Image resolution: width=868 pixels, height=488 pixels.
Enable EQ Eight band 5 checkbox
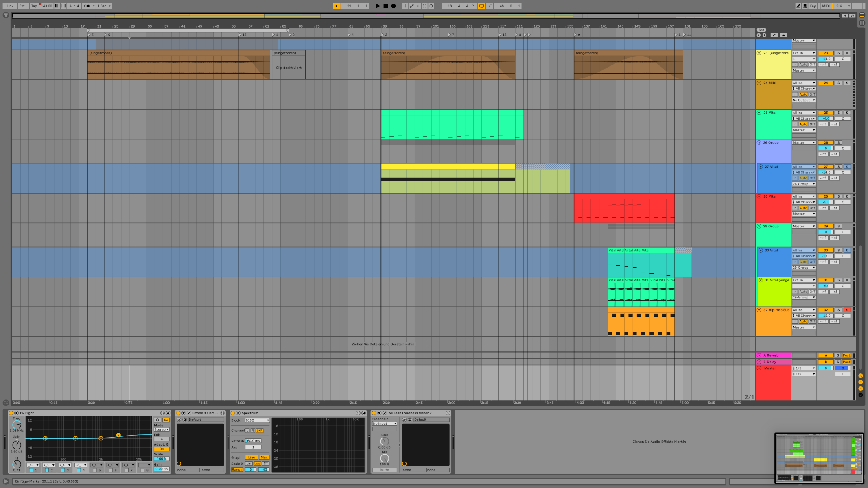point(95,470)
